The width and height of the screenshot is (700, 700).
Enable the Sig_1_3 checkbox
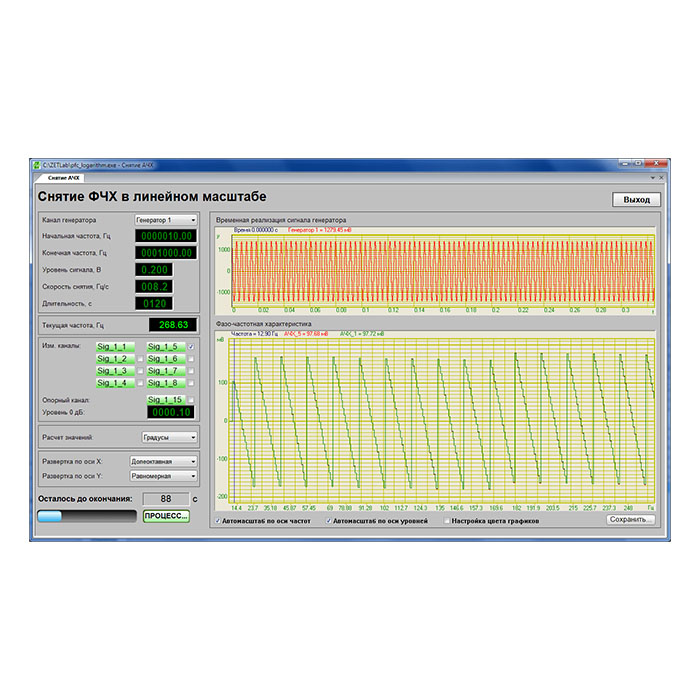coord(140,371)
